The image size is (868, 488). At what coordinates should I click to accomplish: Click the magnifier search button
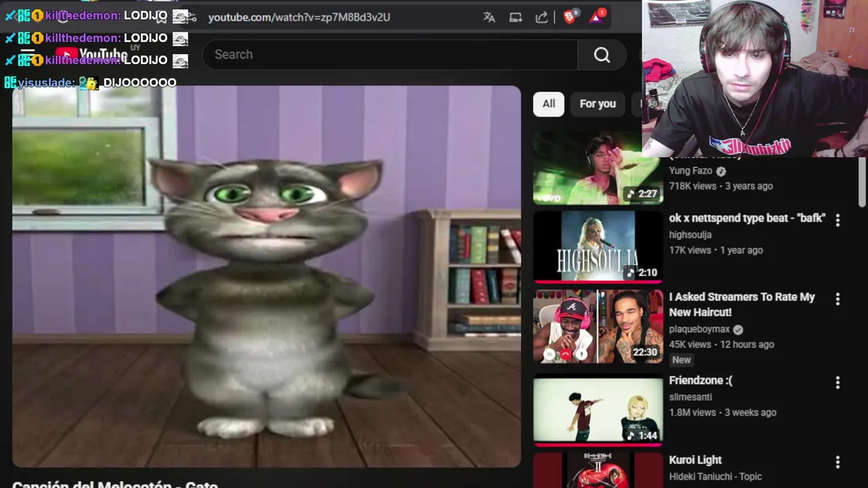(x=602, y=55)
